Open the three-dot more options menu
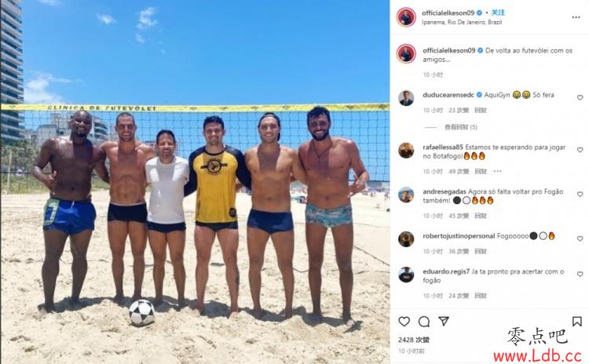This screenshot has width=589, height=364. pos(576,17)
